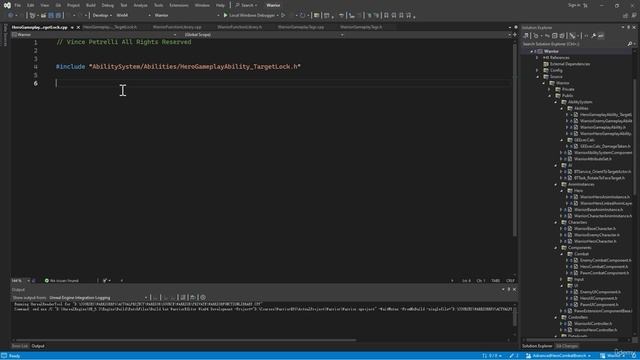Click Properties wrench icon in Solution Explorer
The image size is (640, 360).
(593, 36)
